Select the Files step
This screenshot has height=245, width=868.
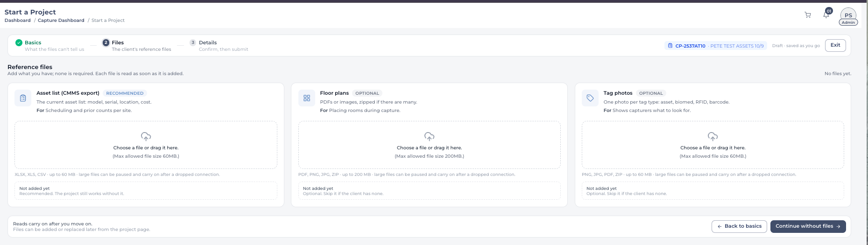click(x=137, y=46)
